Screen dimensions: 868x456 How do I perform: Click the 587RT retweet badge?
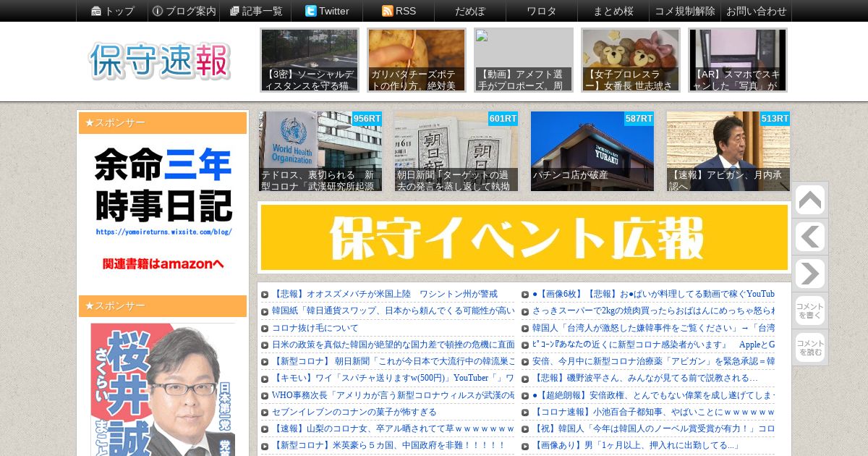(x=639, y=119)
